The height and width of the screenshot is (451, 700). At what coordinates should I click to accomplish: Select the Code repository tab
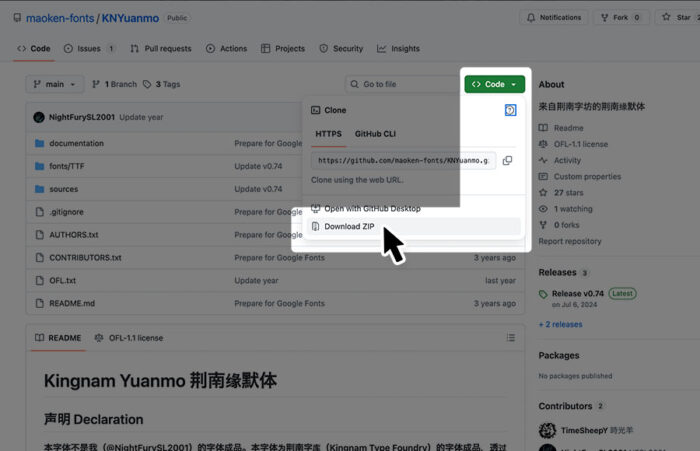pos(33,48)
